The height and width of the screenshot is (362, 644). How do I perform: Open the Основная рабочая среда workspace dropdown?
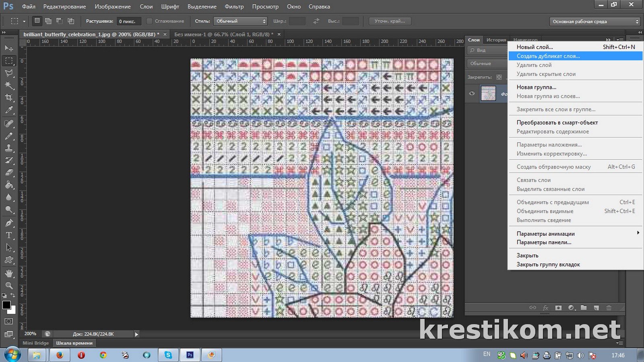[595, 22]
